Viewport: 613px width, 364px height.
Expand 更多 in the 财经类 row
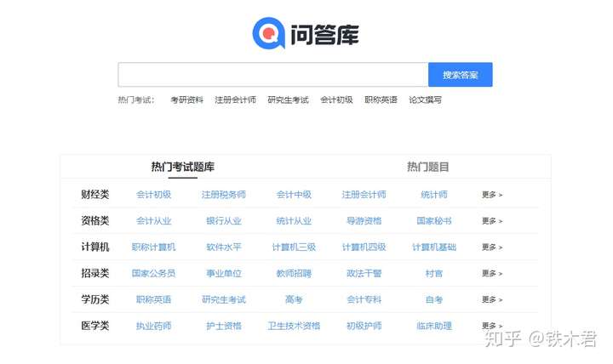pos(492,195)
